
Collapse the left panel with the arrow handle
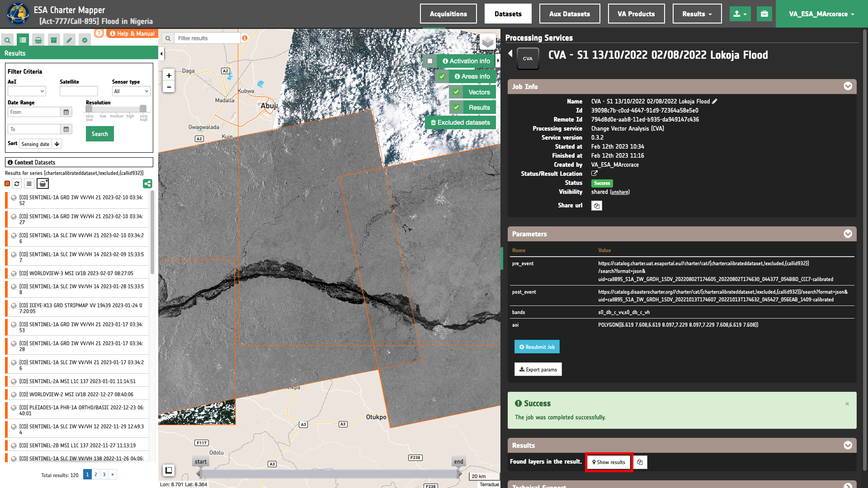pyautogui.click(x=161, y=54)
